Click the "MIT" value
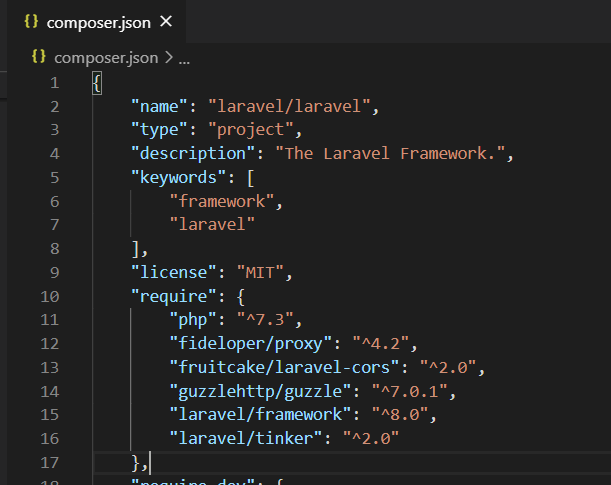 (x=260, y=272)
